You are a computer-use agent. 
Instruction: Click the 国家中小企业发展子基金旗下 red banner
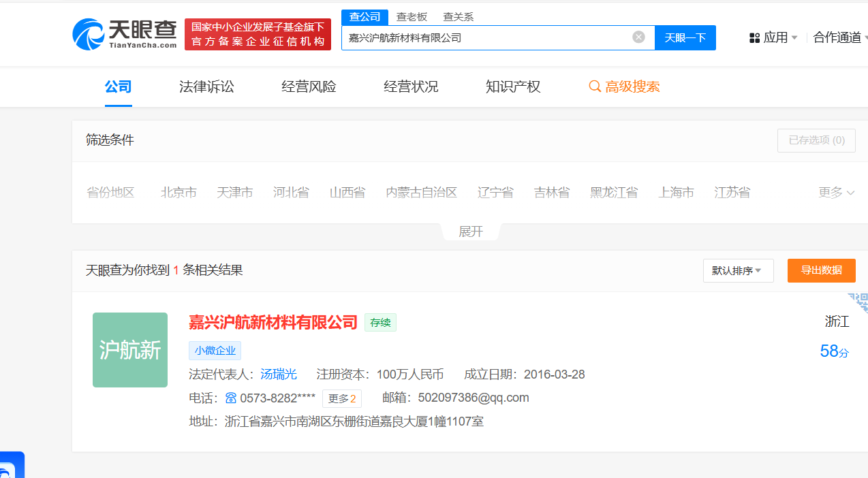pos(258,34)
